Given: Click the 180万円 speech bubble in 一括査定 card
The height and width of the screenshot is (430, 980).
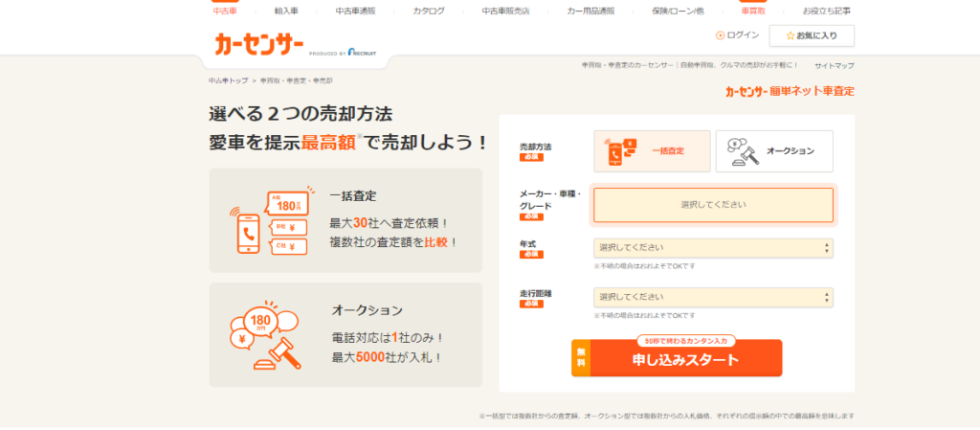Looking at the screenshot, I should click(x=289, y=203).
